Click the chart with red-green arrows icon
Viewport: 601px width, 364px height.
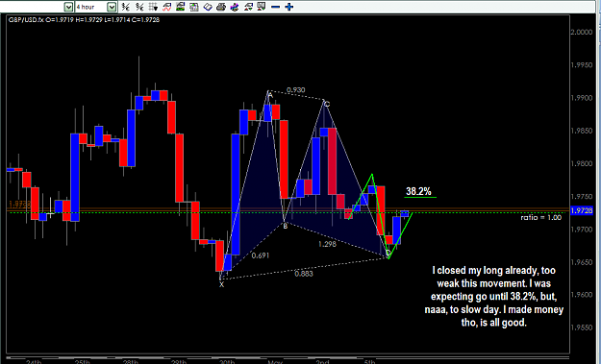tap(248, 7)
